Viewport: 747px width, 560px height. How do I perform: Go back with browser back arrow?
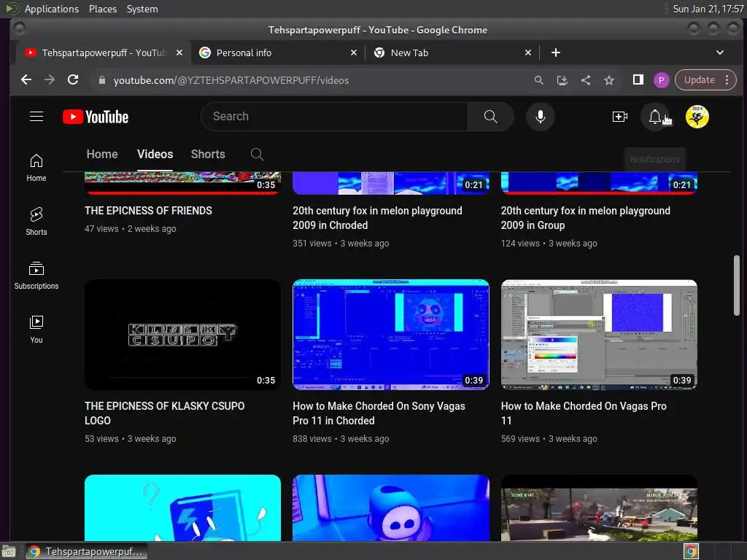(26, 80)
